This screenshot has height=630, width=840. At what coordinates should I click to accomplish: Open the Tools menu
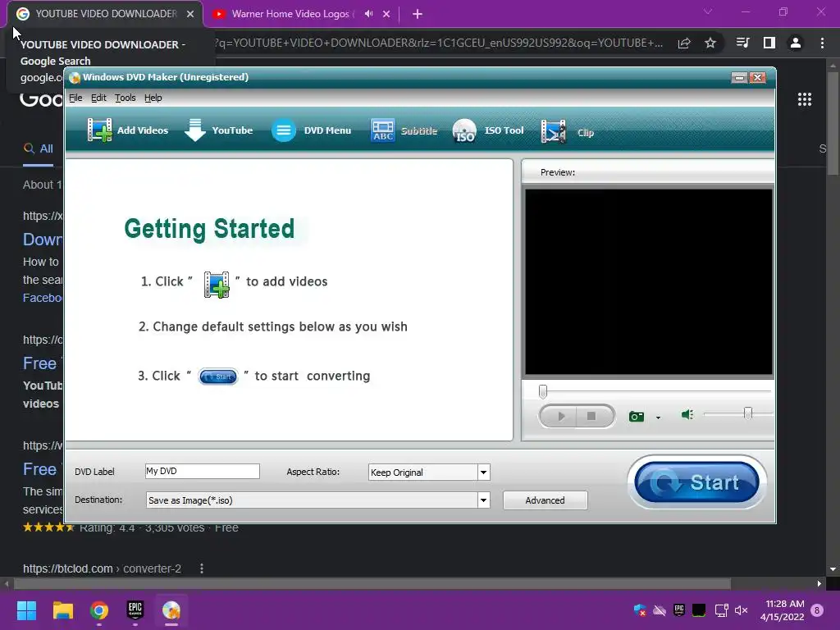click(126, 98)
